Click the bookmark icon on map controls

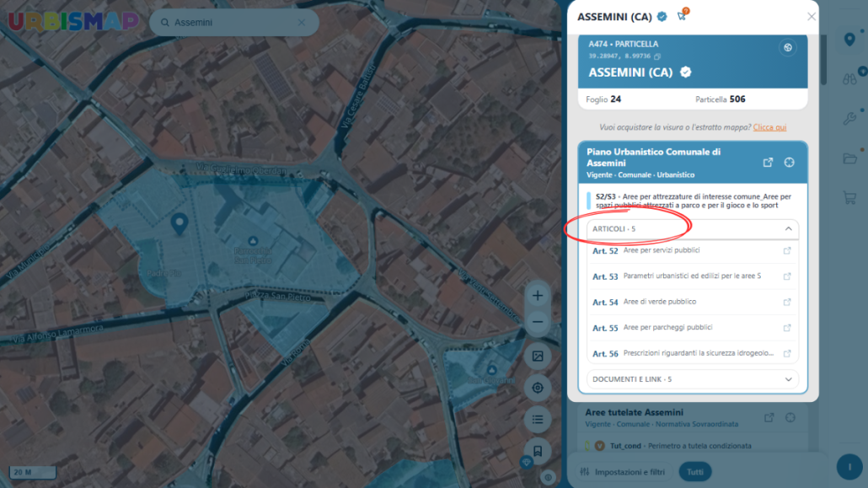(x=538, y=451)
